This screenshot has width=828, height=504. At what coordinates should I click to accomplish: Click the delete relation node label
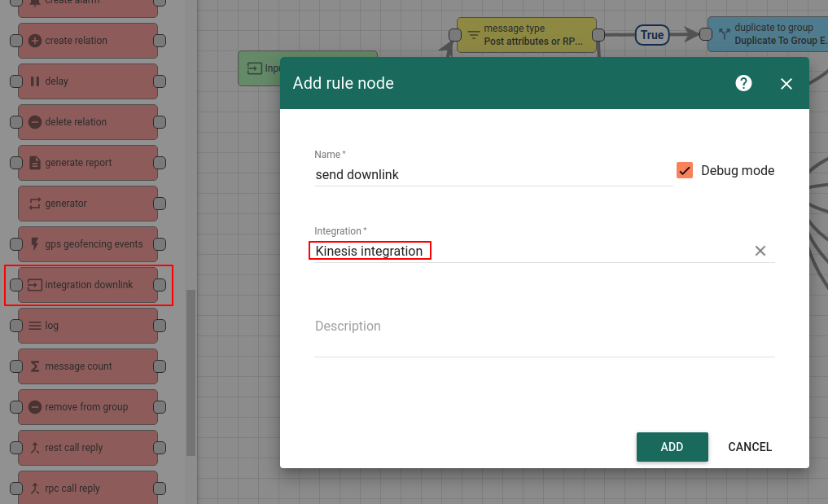tap(76, 122)
